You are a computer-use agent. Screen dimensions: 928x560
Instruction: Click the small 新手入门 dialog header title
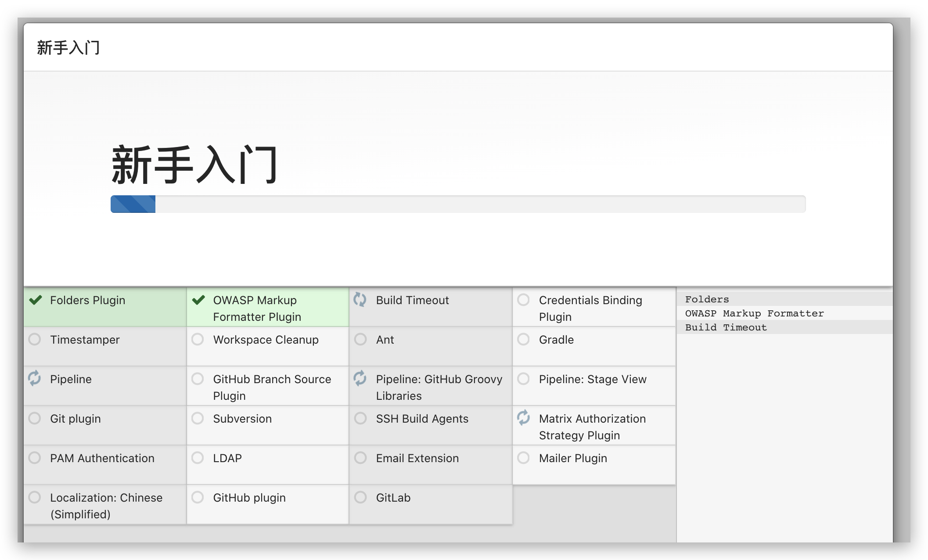tap(68, 47)
